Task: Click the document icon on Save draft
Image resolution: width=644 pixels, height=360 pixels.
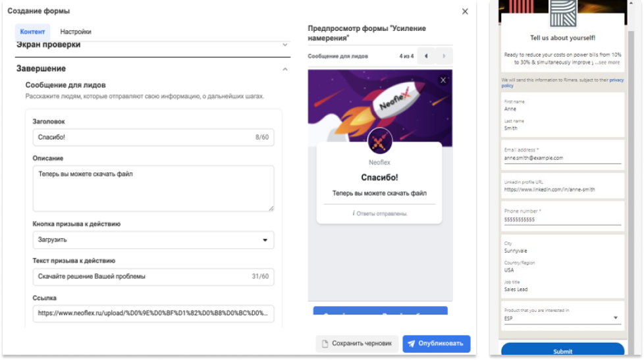Action: pos(324,344)
